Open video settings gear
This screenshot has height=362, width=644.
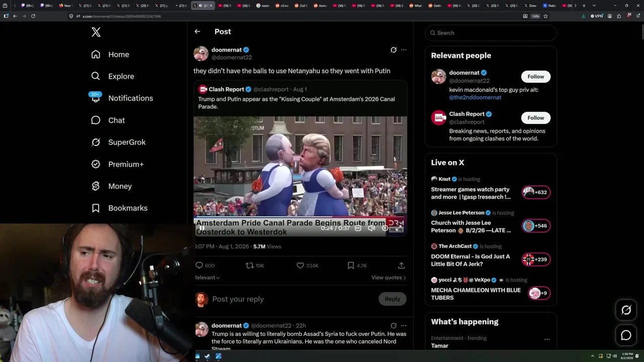pyautogui.click(x=385, y=228)
